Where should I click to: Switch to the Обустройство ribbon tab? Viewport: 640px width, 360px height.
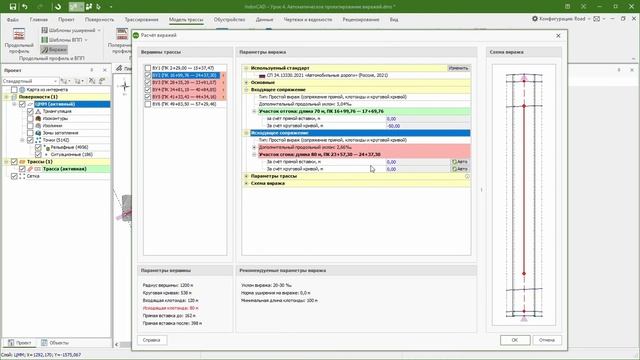coord(229,20)
